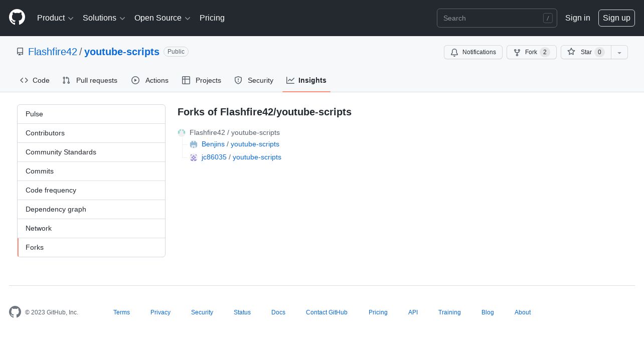The width and height of the screenshot is (644, 343).
Task: Click the Blog footer link
Action: 488,312
